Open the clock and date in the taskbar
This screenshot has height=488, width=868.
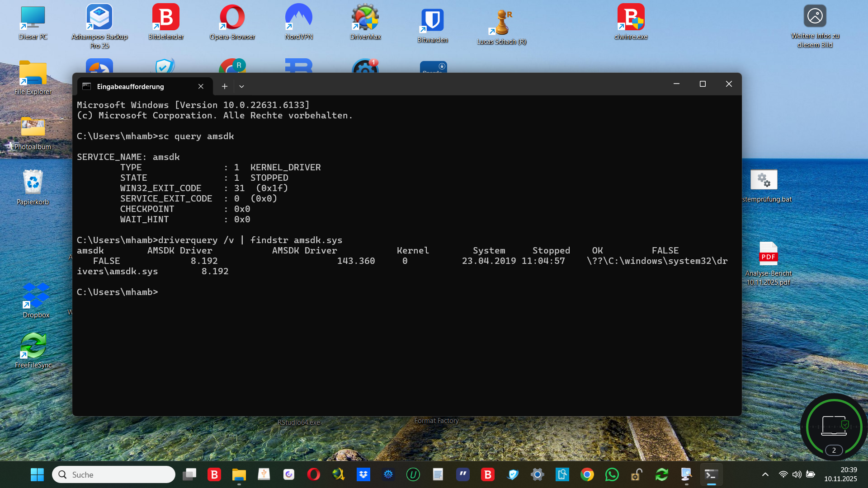[x=840, y=474]
